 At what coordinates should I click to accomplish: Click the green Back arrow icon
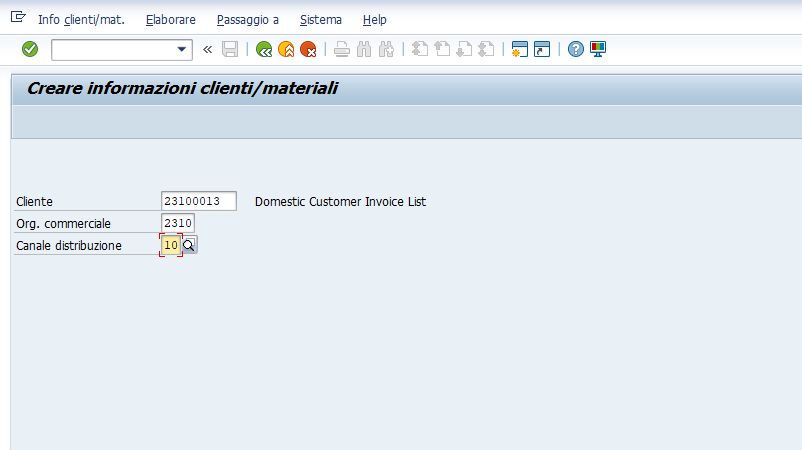coord(264,50)
